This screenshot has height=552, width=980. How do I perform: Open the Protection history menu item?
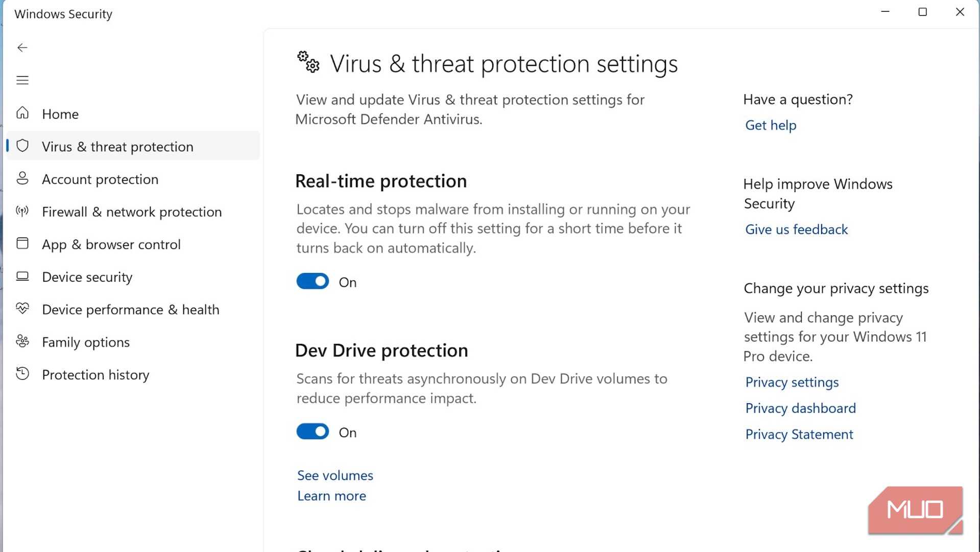click(95, 375)
